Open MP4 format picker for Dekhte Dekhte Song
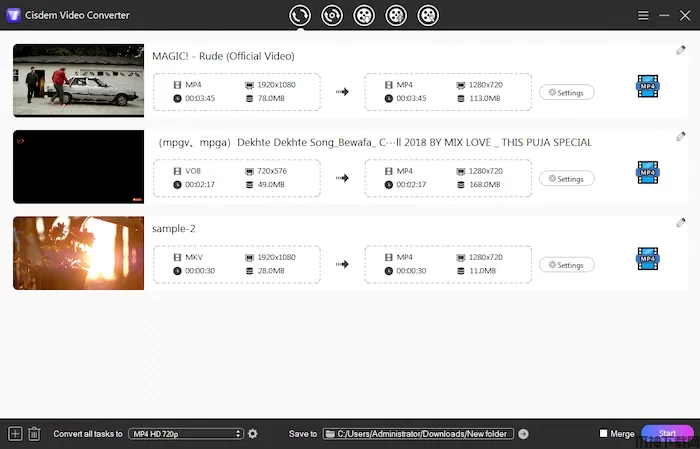 click(x=647, y=174)
